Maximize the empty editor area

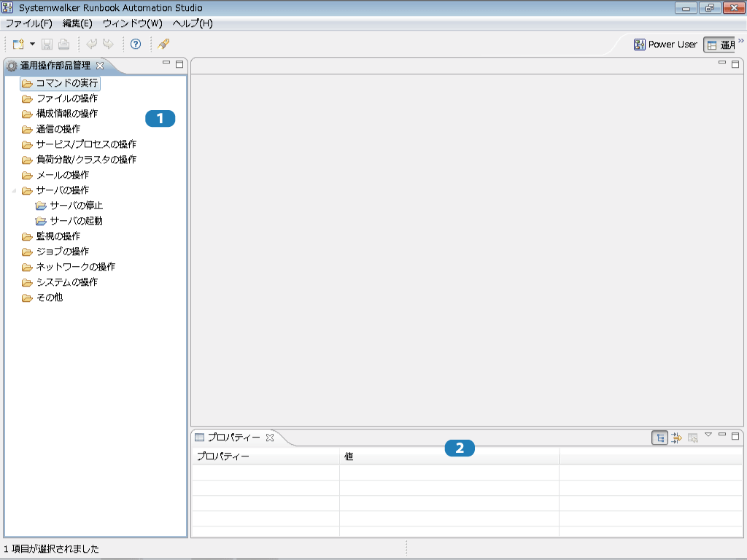[x=735, y=64]
